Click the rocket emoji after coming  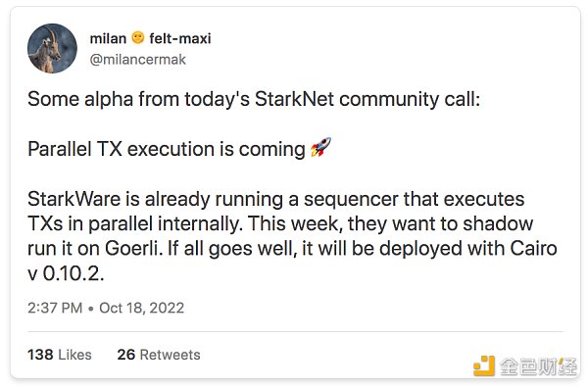coord(321,147)
